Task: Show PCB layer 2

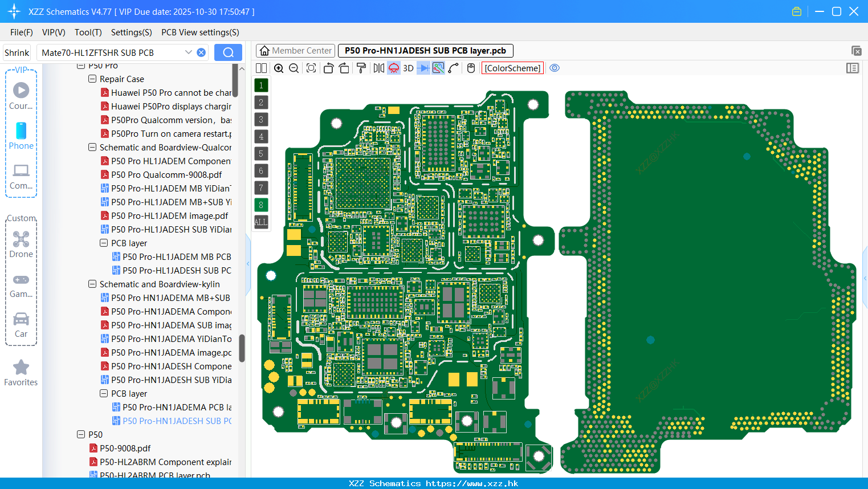Action: (x=261, y=103)
